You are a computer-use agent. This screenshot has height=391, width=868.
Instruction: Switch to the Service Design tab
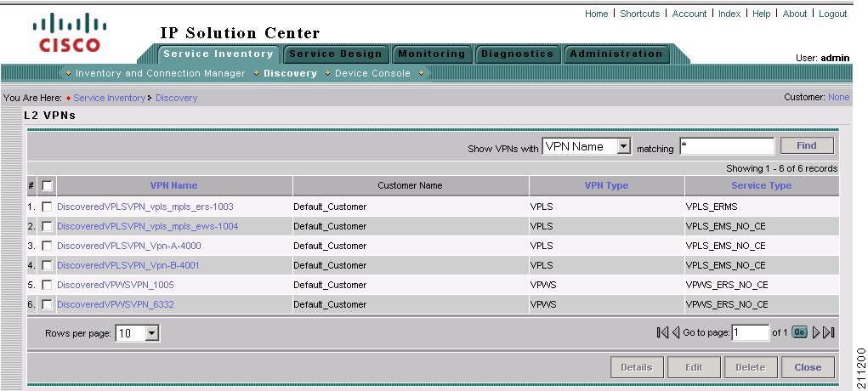point(336,54)
